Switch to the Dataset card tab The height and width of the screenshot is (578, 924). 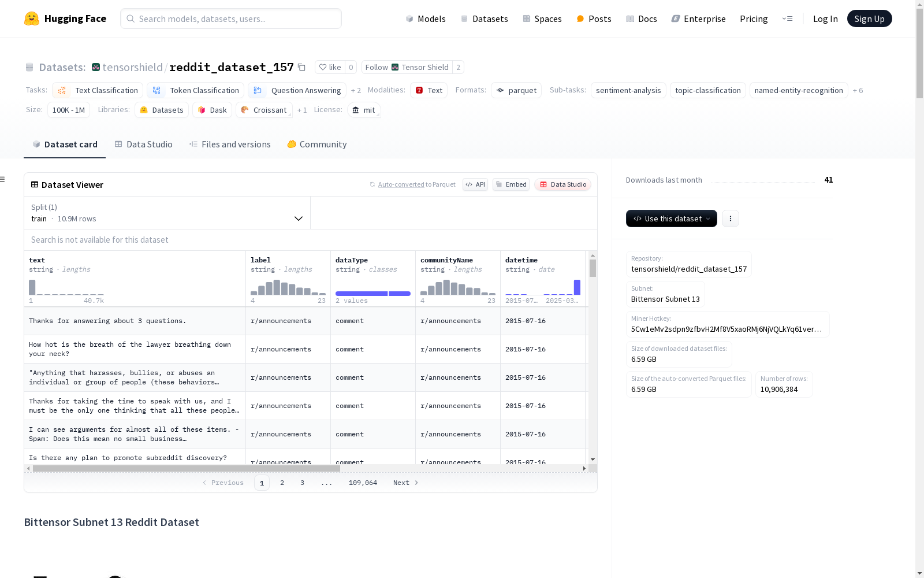[65, 144]
